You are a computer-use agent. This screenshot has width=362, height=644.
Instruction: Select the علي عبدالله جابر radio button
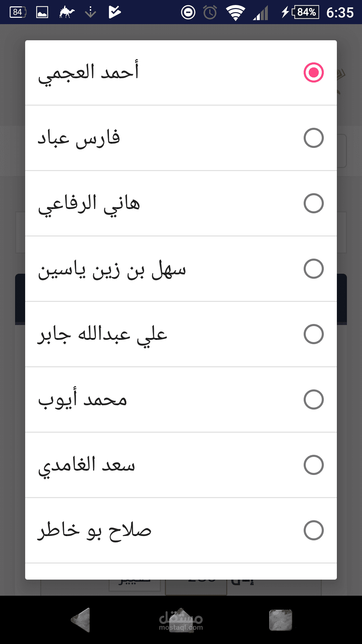tap(313, 334)
